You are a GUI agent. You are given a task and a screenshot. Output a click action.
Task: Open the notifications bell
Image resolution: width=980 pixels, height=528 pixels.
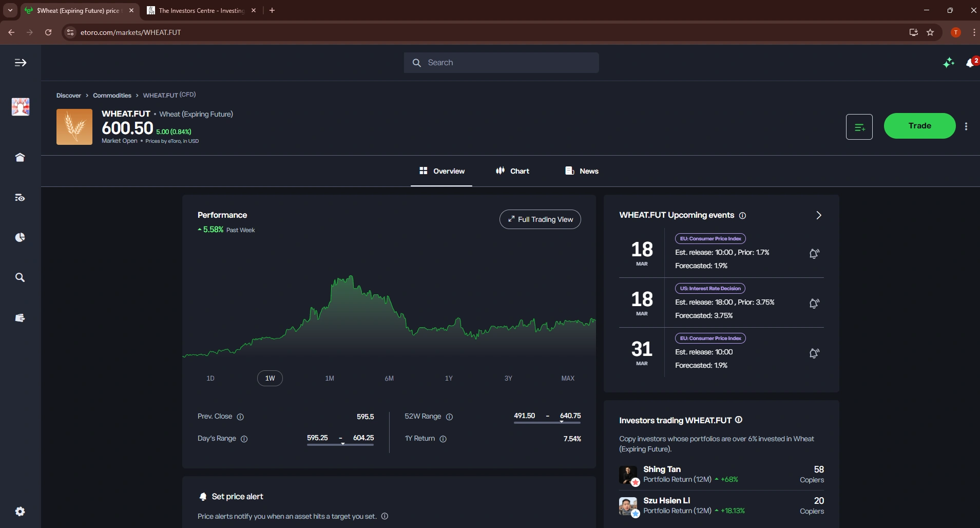click(970, 63)
